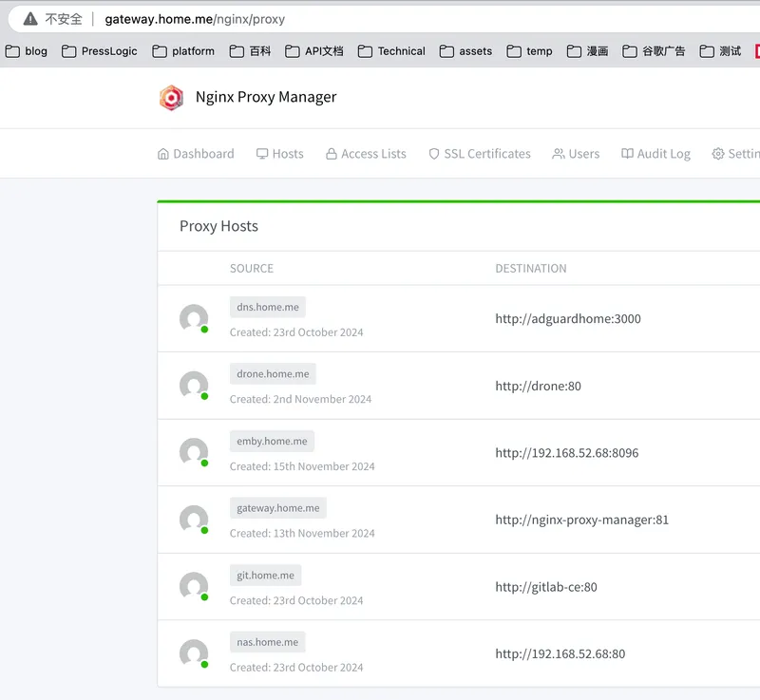Sort by the SOURCE column header
Screen dimensions: 760x700
point(252,269)
